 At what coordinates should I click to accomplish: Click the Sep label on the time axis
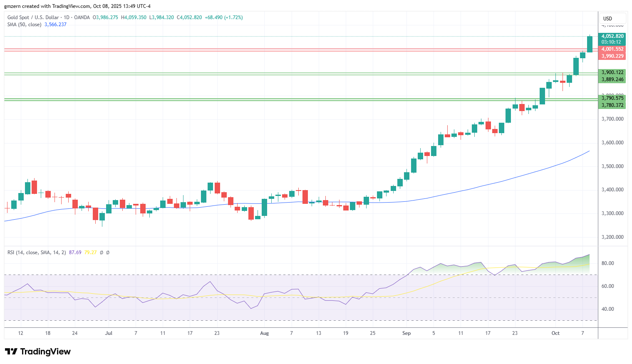406,333
